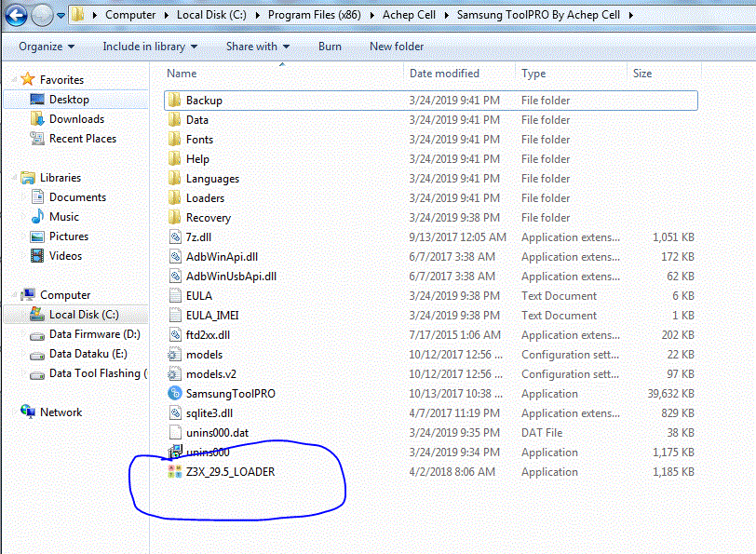This screenshot has width=756, height=554.
Task: Expand arrow after Program Files (x86) breadcrumb
Action: tap(371, 16)
